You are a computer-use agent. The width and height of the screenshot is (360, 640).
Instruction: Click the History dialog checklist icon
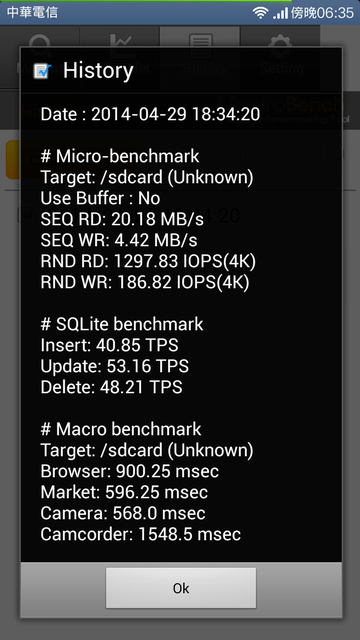(42, 71)
